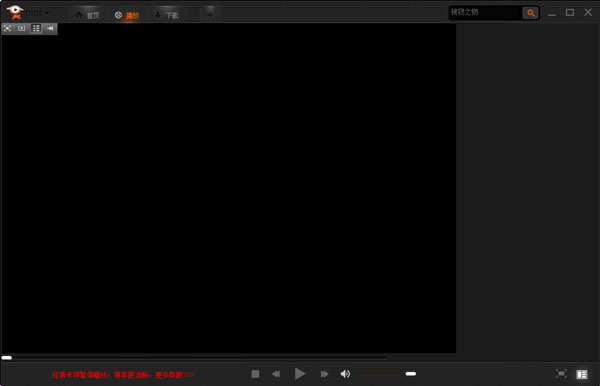Enter fullscreen via bottom-right fullscreen icon

(561, 373)
